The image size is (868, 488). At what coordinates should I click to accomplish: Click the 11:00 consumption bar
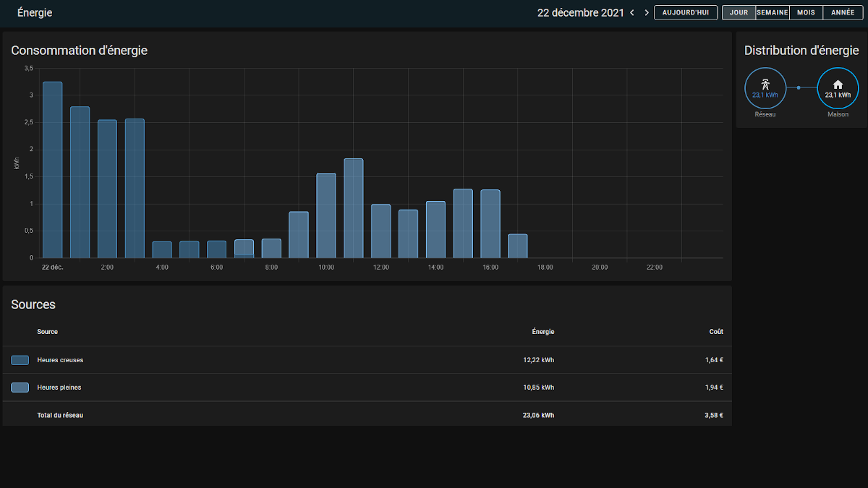(x=354, y=208)
